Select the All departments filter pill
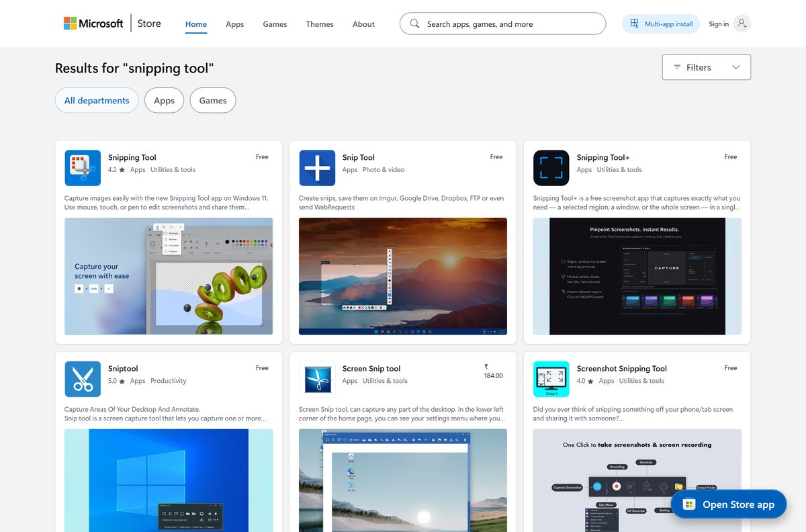806x532 pixels. [97, 100]
